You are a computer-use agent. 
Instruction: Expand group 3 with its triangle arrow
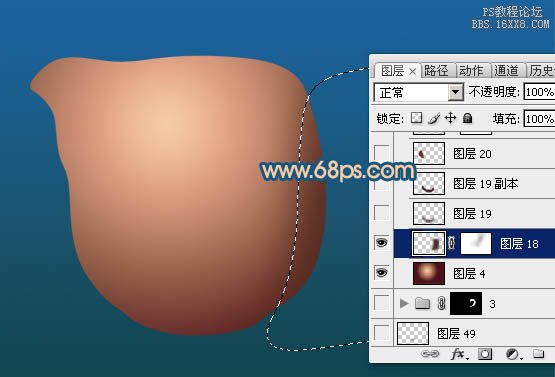[403, 303]
